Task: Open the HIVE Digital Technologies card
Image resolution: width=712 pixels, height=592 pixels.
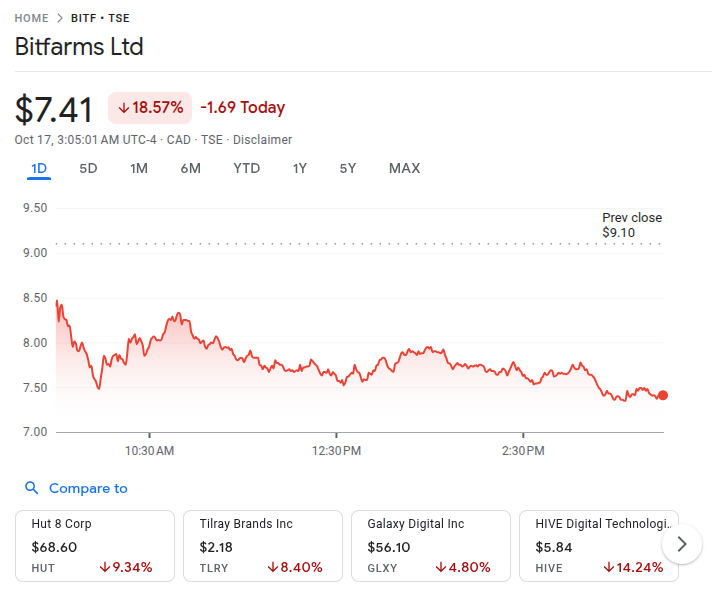Action: 598,545
